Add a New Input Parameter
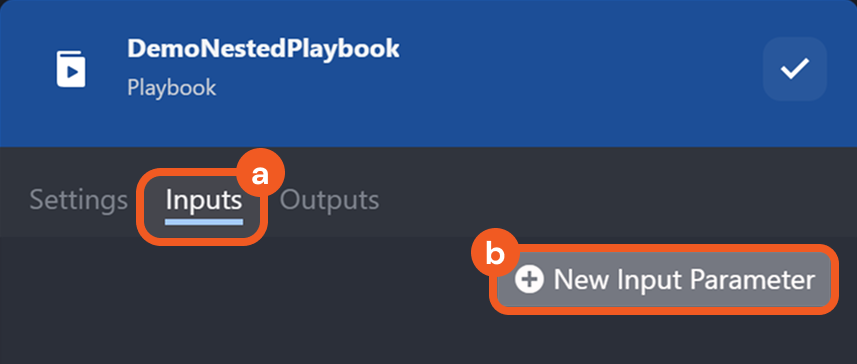Screen dimensions: 857x364 664,280
